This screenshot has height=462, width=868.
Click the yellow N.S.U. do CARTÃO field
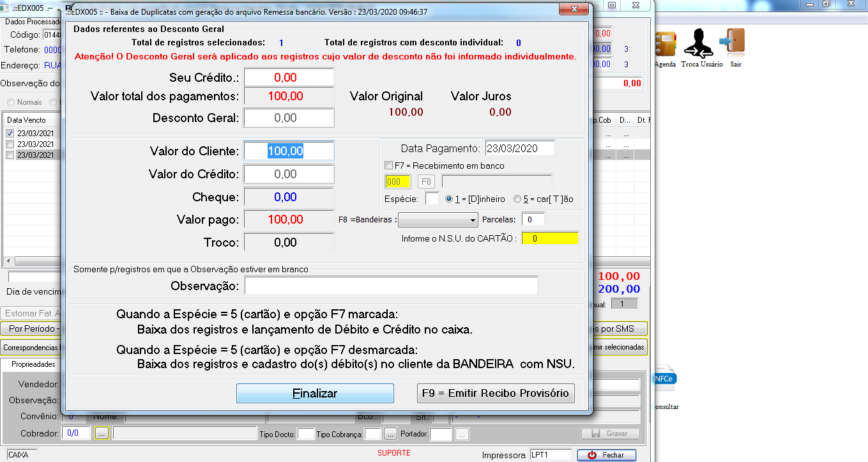[549, 238]
